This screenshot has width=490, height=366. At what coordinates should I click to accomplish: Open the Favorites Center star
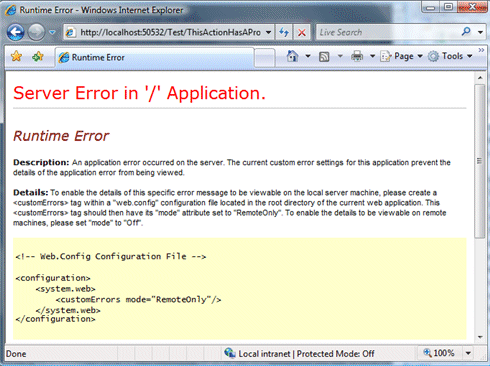pos(16,56)
